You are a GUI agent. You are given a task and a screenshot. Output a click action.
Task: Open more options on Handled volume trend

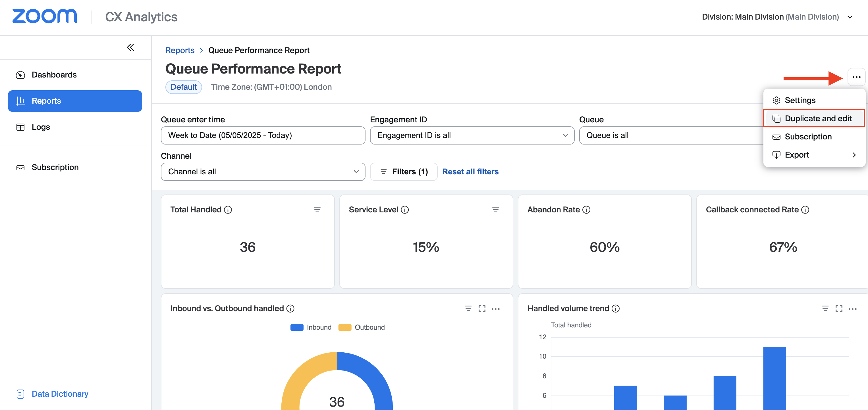pos(852,308)
